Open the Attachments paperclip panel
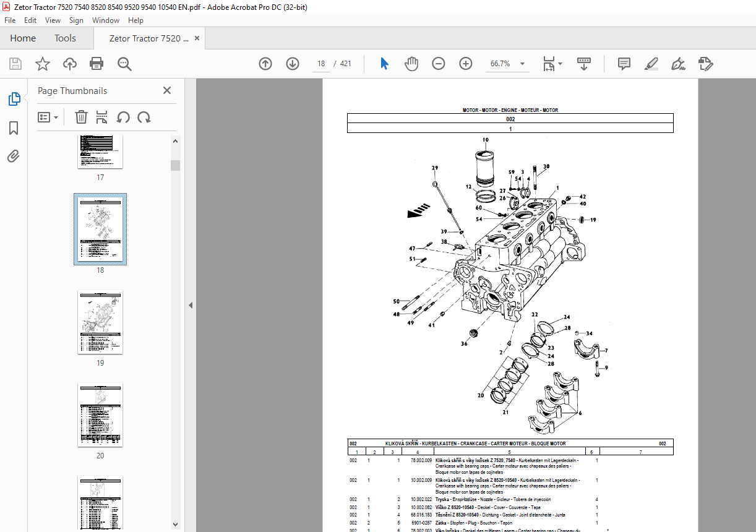This screenshot has width=756, height=532. [x=14, y=156]
